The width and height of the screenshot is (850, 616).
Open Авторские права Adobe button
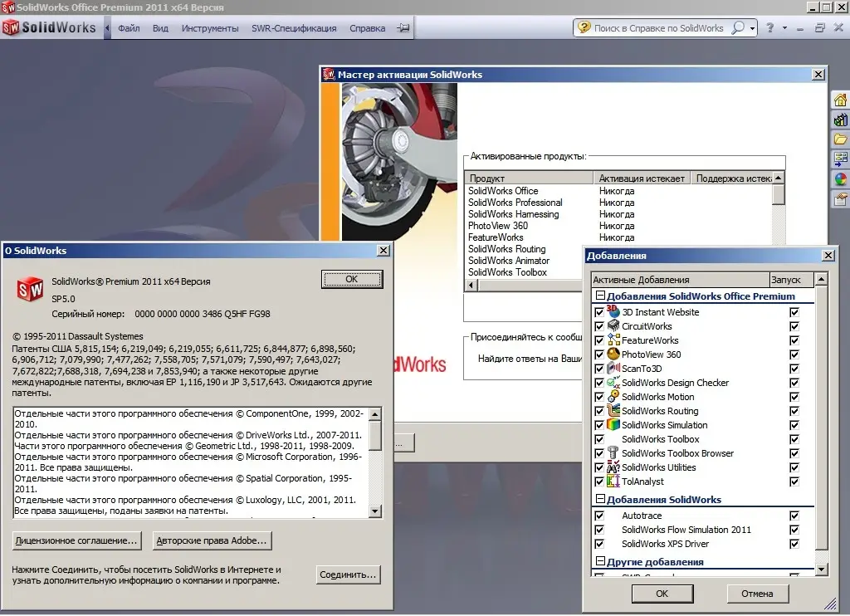tap(212, 540)
